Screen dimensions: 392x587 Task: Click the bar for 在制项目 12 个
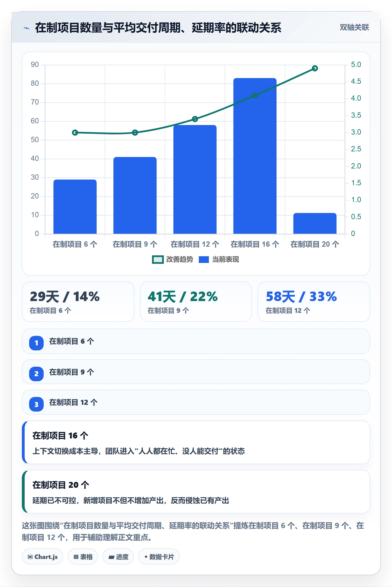[195, 179]
